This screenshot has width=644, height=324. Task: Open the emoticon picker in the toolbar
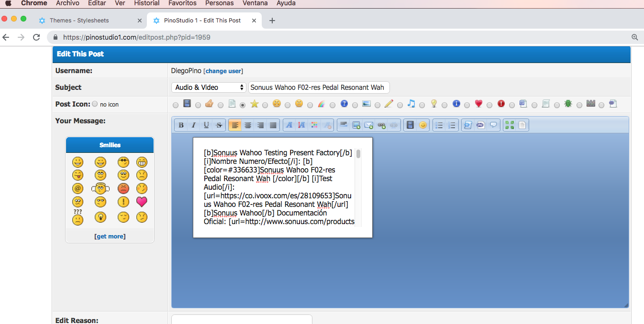click(x=423, y=125)
